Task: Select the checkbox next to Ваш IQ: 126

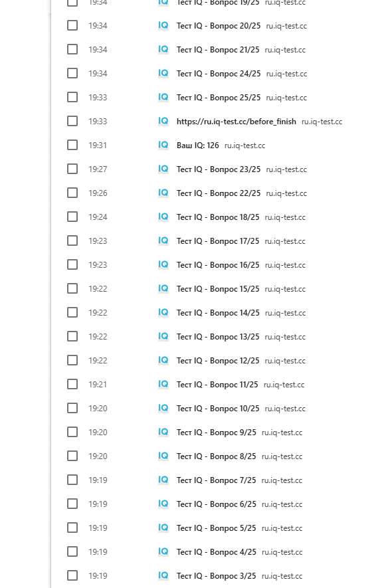Action: coord(72,145)
